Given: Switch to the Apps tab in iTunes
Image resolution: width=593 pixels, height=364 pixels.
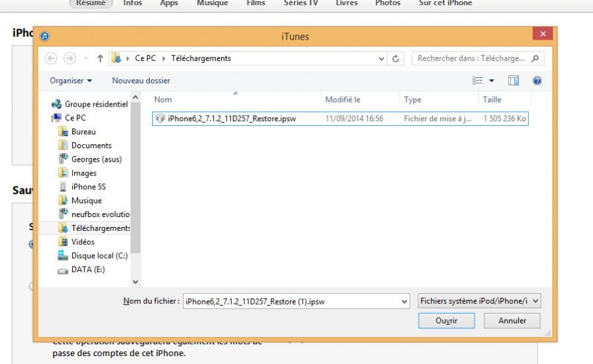Looking at the screenshot, I should pyautogui.click(x=169, y=3).
